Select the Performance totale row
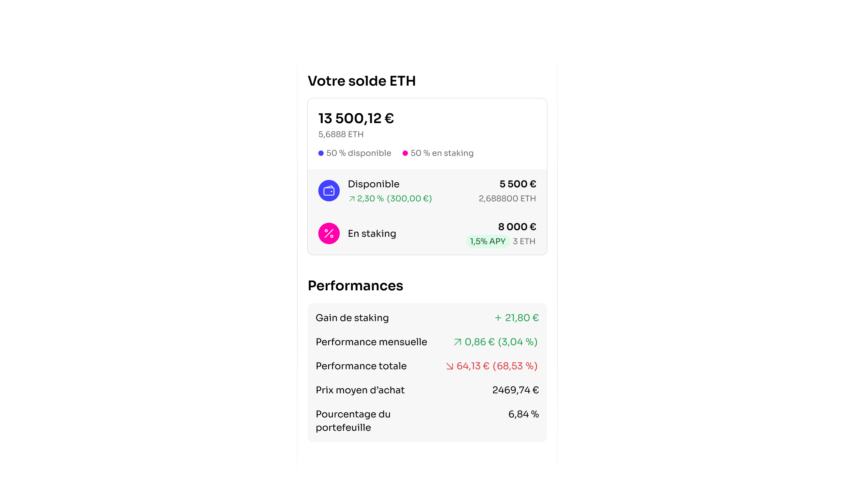The image size is (868, 495). pyautogui.click(x=427, y=366)
